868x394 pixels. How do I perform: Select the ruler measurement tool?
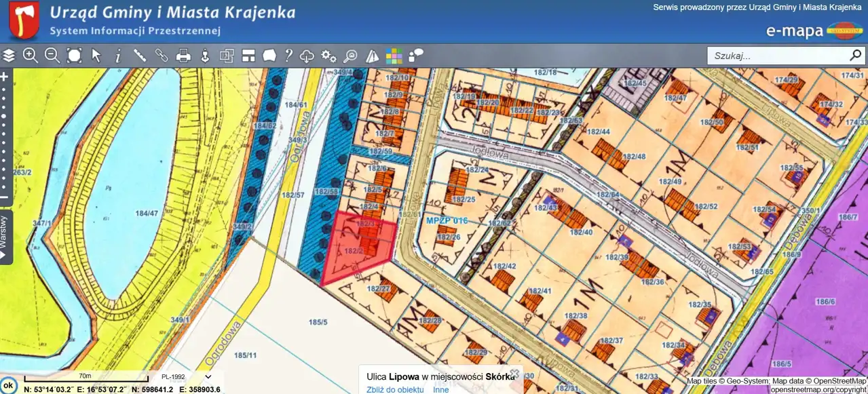(140, 56)
